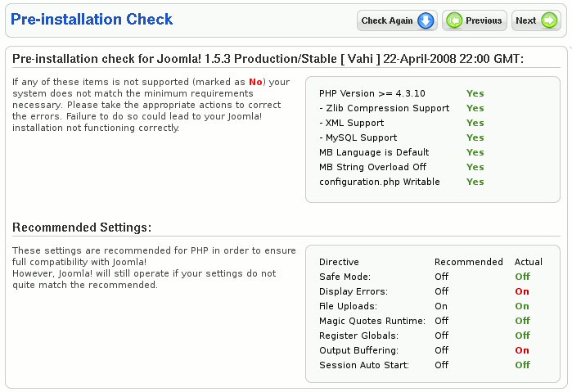Click the green Off for Register Globals
The height and width of the screenshot is (392, 572).
tap(522, 336)
